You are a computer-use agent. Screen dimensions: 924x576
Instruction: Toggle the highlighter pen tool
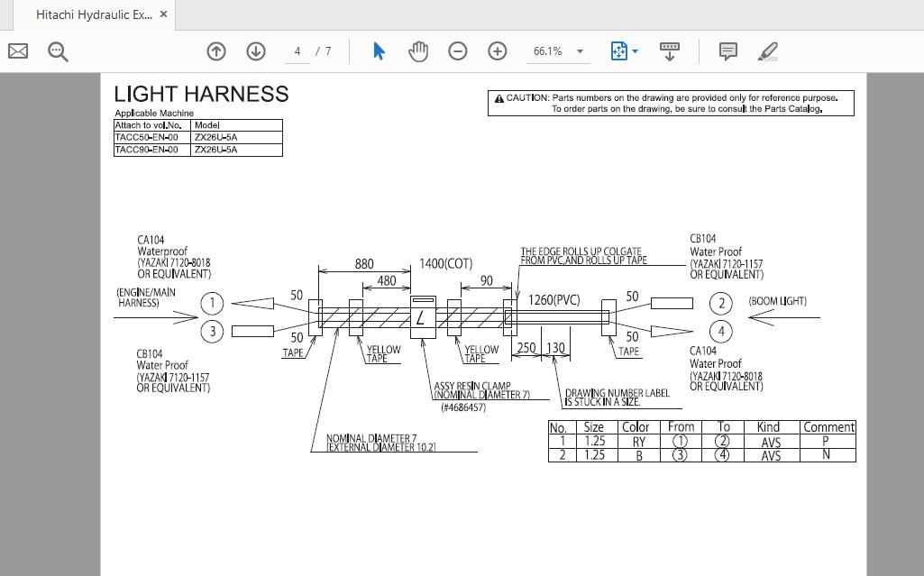768,51
